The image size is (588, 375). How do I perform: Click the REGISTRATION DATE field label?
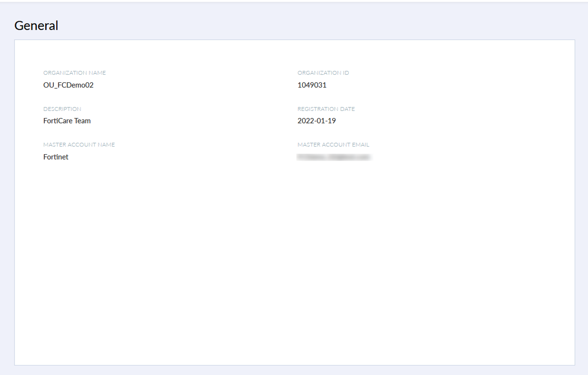pos(326,109)
